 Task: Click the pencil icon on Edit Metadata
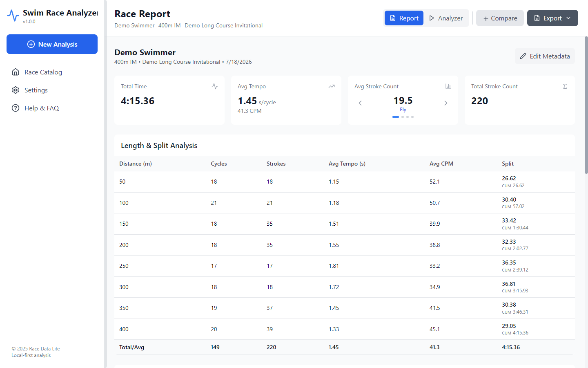coord(523,56)
